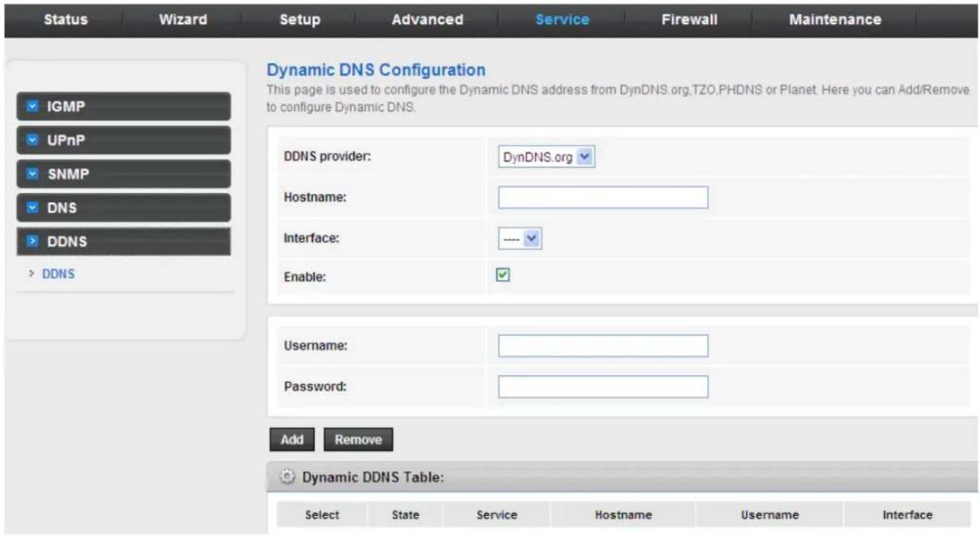Screen dimensions: 980x535
Task: Click the Add button
Action: click(x=293, y=440)
